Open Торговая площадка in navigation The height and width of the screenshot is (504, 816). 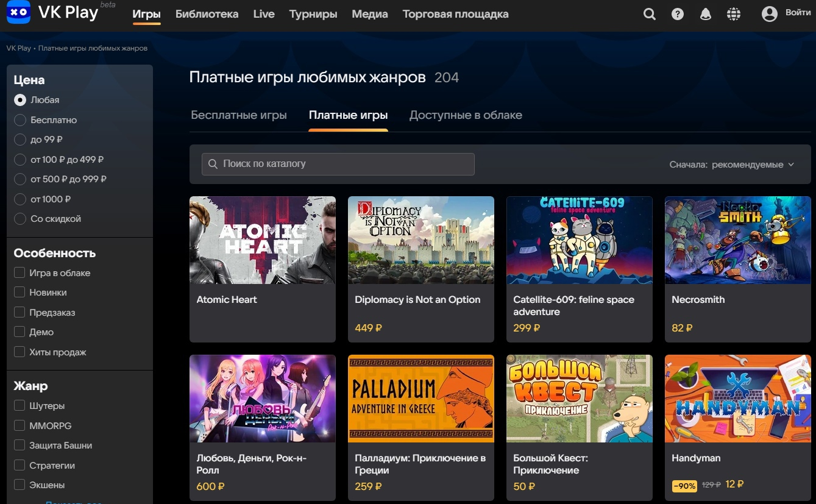click(456, 14)
